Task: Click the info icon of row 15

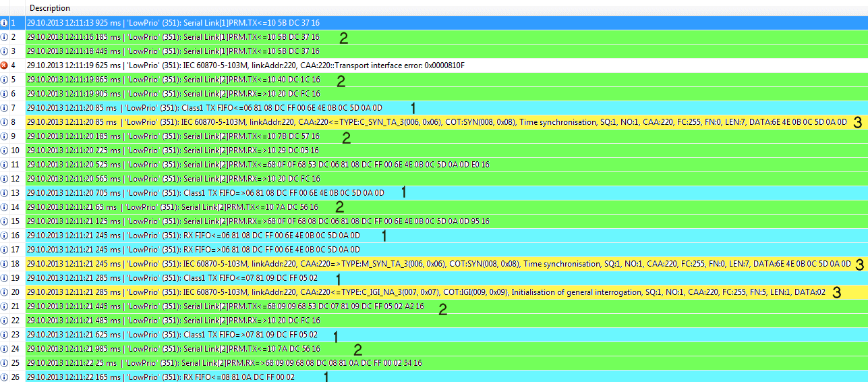Action: coord(5,221)
